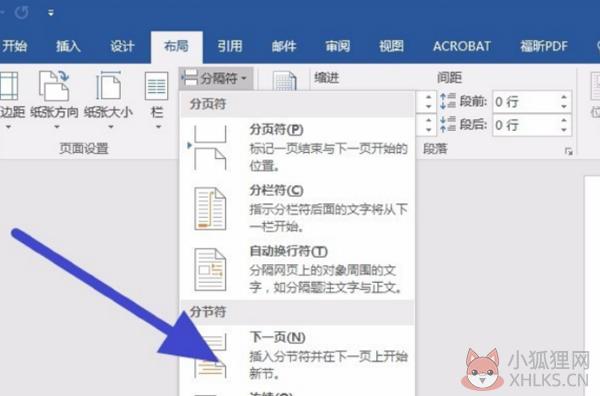This screenshot has height=396, width=600.
Task: Click the 段前 spacing value field
Action: coord(525,102)
